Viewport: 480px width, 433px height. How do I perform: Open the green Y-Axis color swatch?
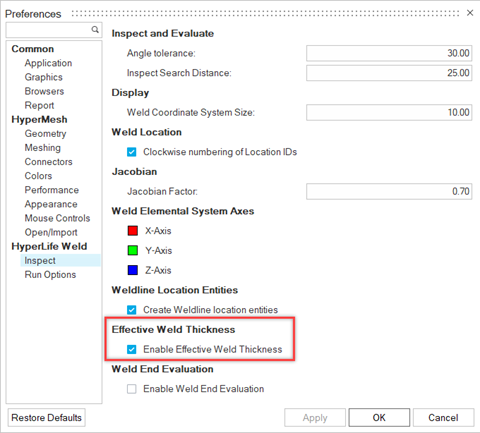point(133,250)
